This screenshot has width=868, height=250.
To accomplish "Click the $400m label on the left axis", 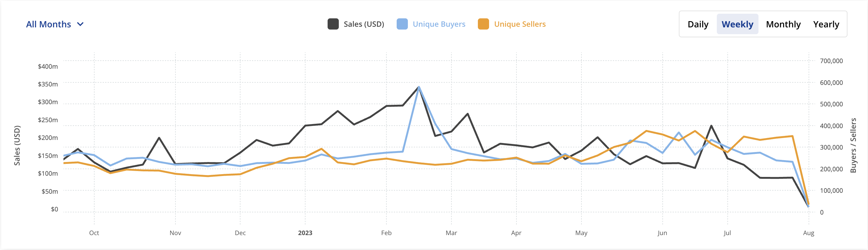I will pyautogui.click(x=48, y=66).
